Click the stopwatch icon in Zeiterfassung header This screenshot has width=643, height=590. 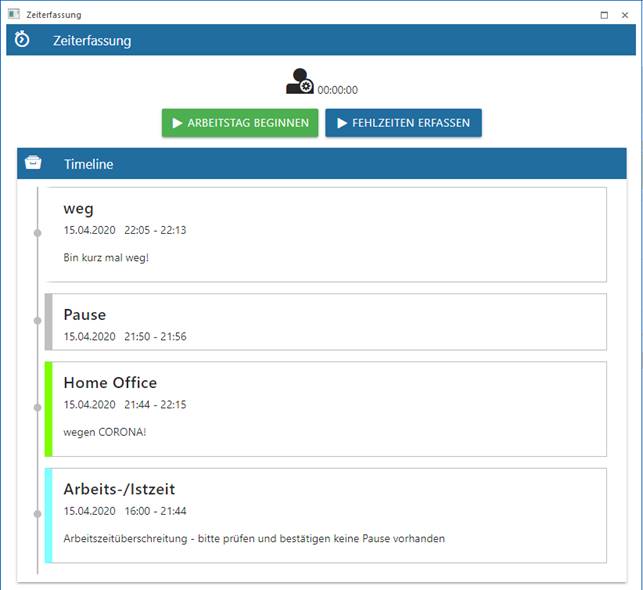pos(22,40)
